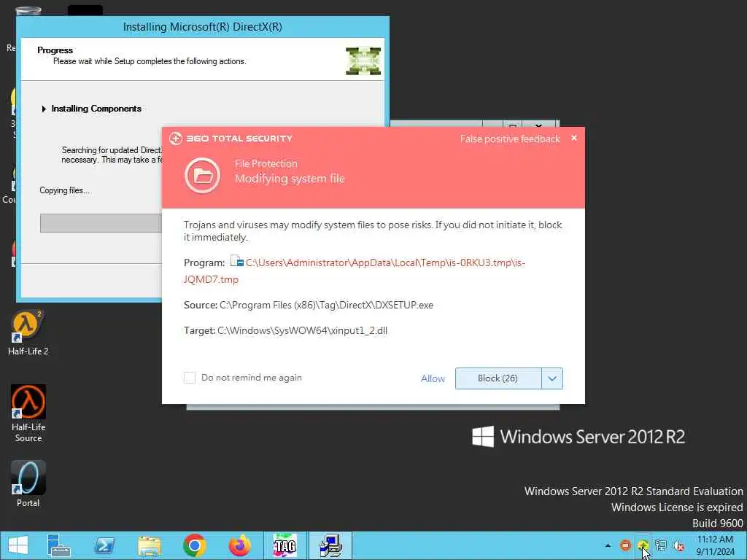Check the 'Do not remind me again' box
This screenshot has width=747, height=560.
190,378
